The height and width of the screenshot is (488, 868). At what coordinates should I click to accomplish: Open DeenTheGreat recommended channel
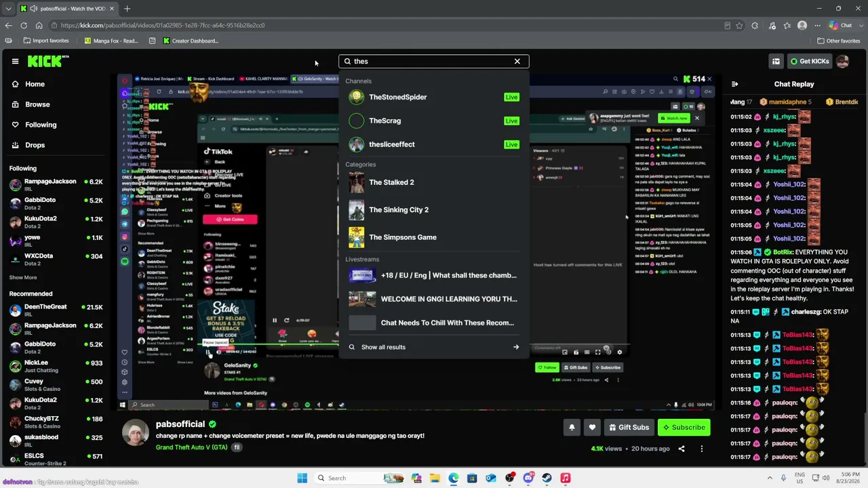[56, 310]
